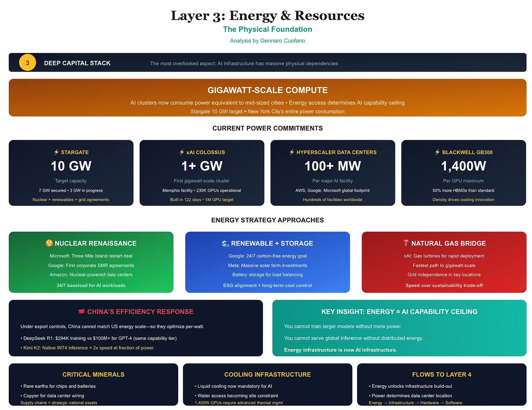
Task: Click 'Analysis by Gennaro Cuofano' byline
Action: [x=267, y=41]
